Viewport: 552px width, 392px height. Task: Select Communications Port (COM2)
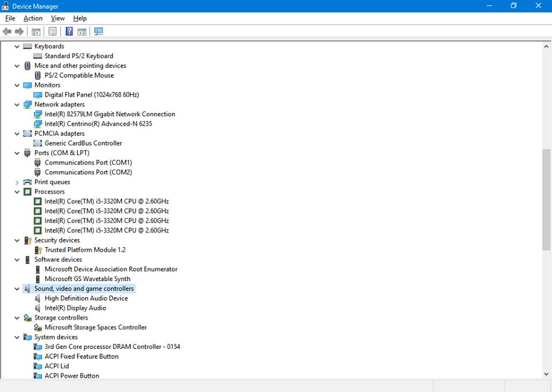click(x=89, y=172)
